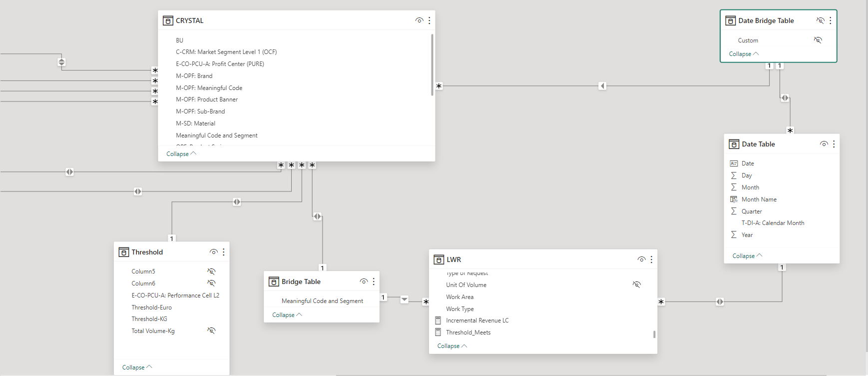Viewport: 868px width, 376px height.
Task: Select Threshold-Euro field in Threshold table
Action: point(152,307)
